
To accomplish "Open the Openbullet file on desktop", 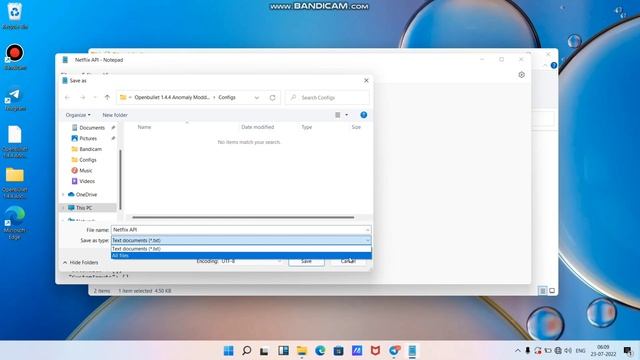I will (x=15, y=142).
